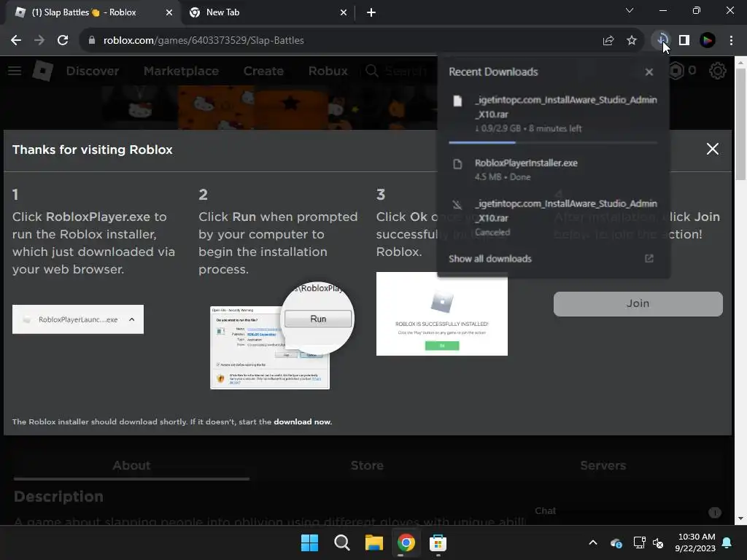
Task: Click the muted volume tray icon
Action: [x=658, y=542]
